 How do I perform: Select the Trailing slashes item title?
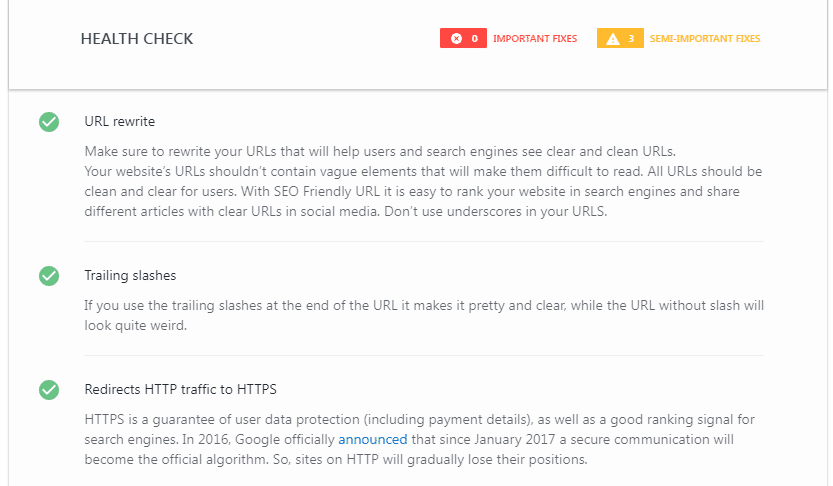[x=130, y=276]
